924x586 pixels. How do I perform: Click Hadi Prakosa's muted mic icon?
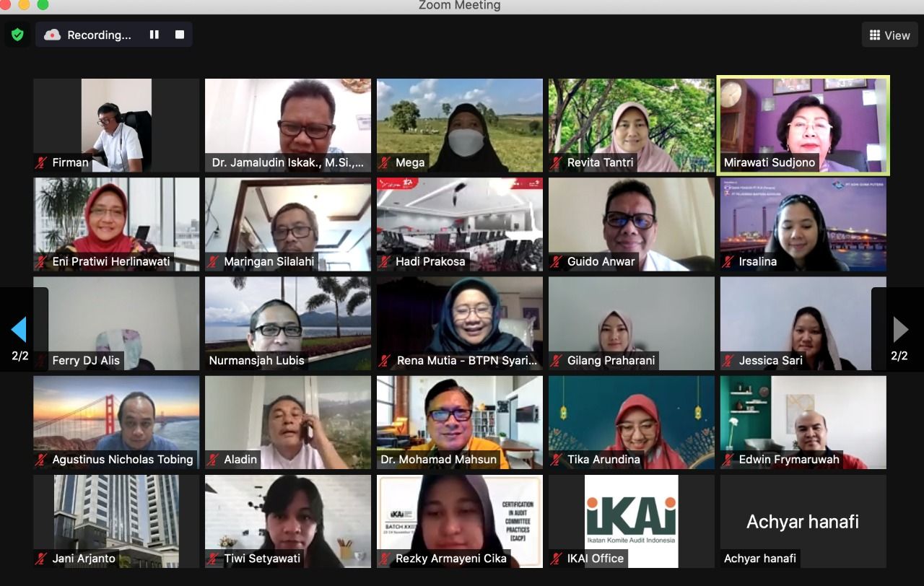[x=385, y=261]
